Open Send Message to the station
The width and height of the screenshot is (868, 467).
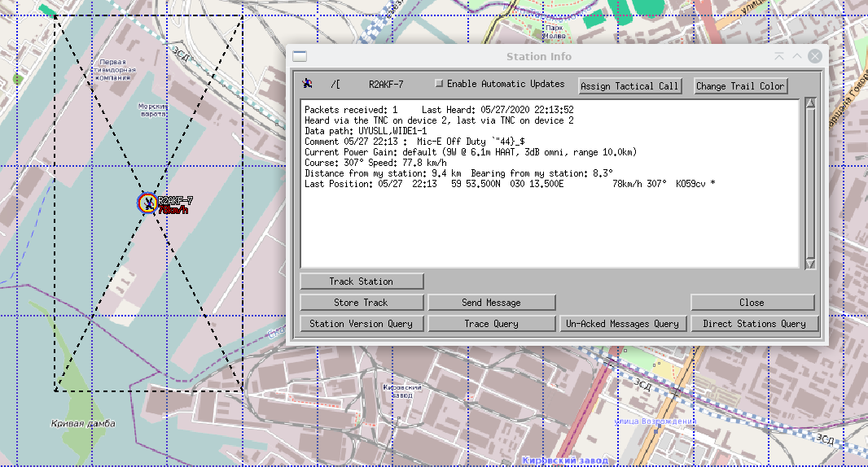(x=491, y=303)
